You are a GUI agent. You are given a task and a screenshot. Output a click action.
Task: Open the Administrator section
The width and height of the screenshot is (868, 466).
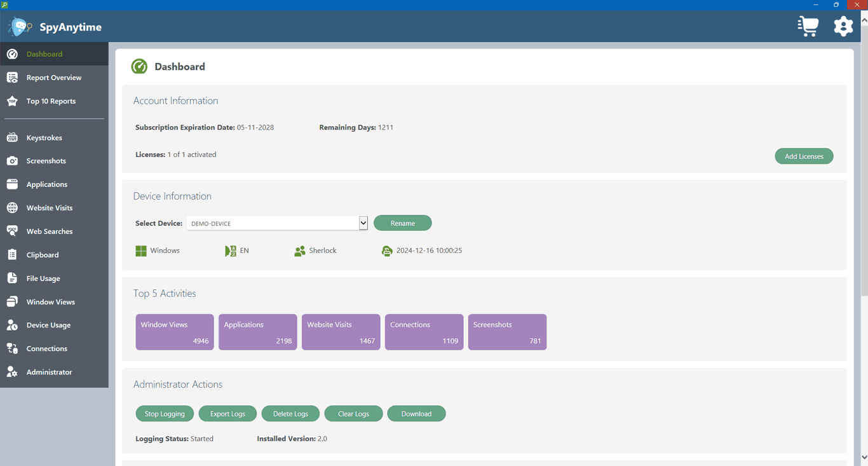pyautogui.click(x=54, y=372)
